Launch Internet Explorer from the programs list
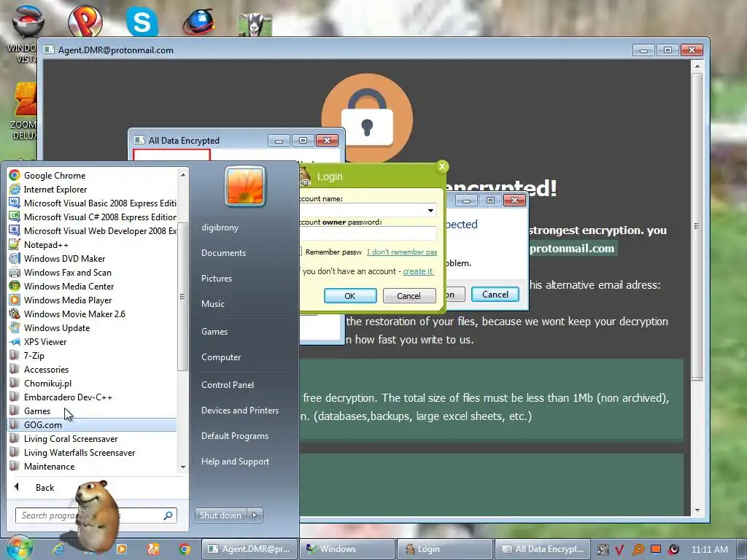This screenshot has height=560, width=747. [x=93, y=189]
